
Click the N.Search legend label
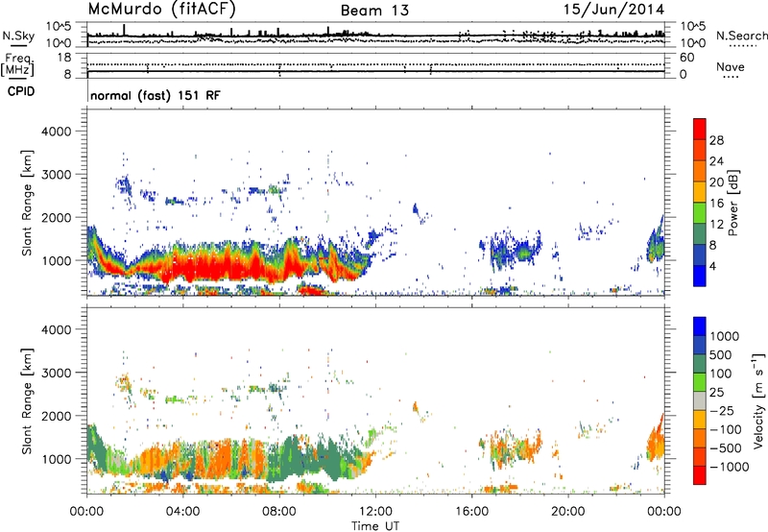742,36
